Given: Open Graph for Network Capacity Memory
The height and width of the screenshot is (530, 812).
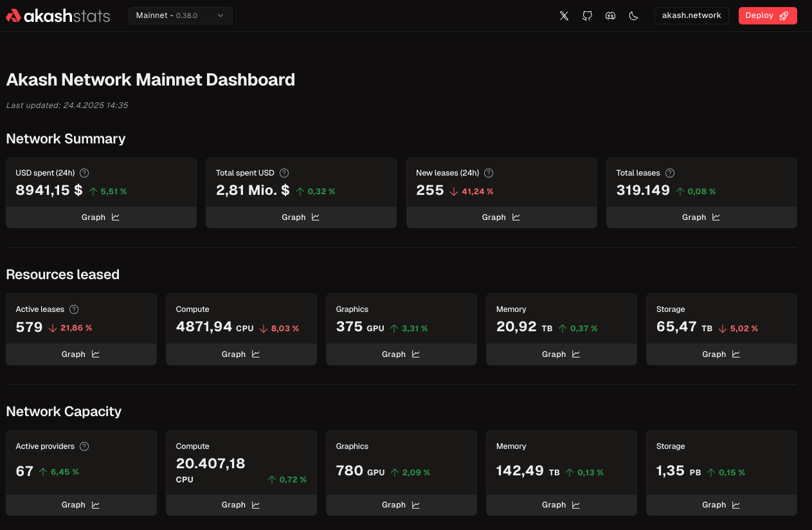Looking at the screenshot, I should pyautogui.click(x=561, y=505).
